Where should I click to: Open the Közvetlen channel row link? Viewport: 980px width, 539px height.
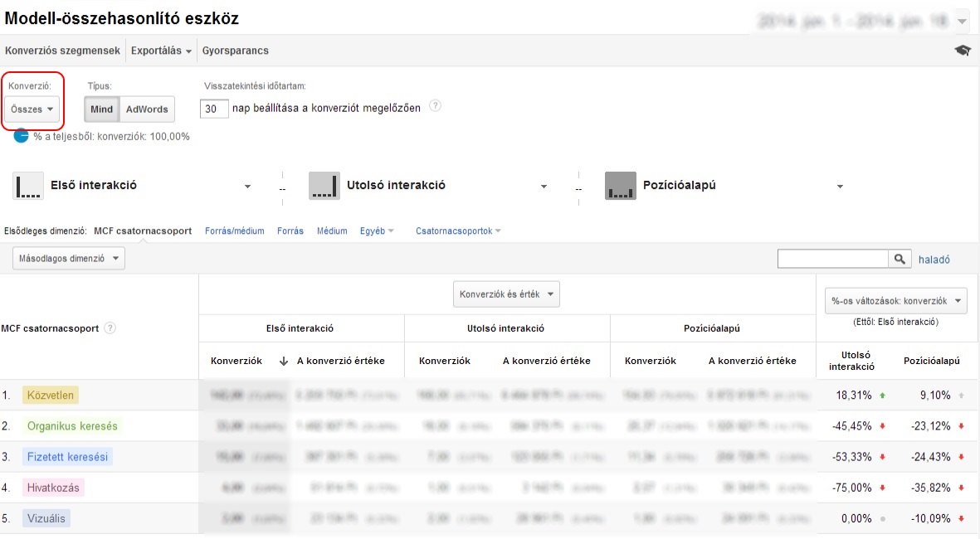pyautogui.click(x=50, y=396)
